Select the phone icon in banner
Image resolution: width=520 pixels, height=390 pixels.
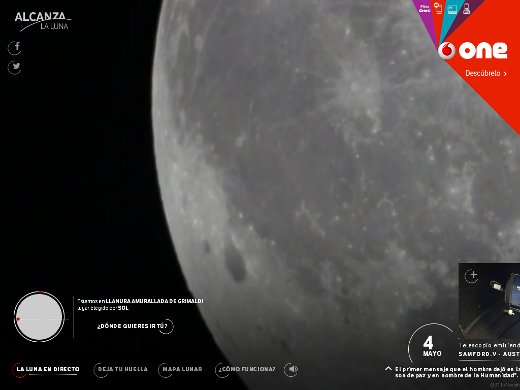click(438, 8)
